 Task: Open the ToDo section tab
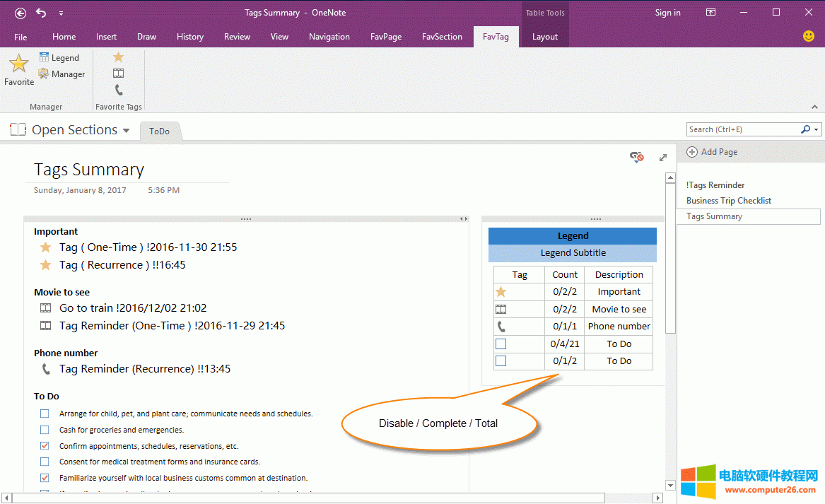click(x=159, y=131)
